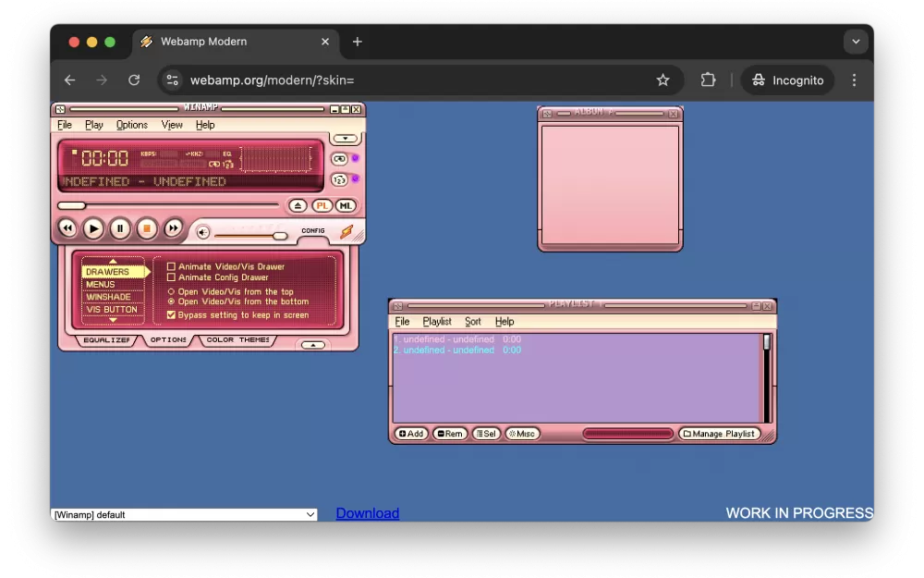
Task: Switch to the Color Themes tab
Action: click(237, 340)
